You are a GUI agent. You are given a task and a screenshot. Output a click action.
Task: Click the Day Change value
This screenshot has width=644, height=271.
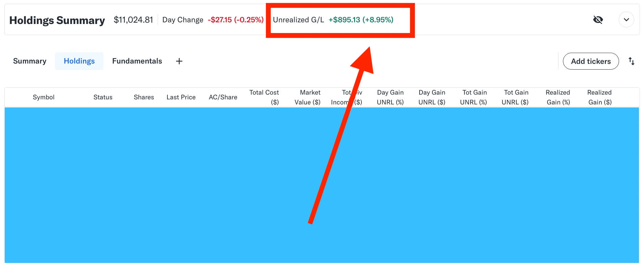click(236, 20)
